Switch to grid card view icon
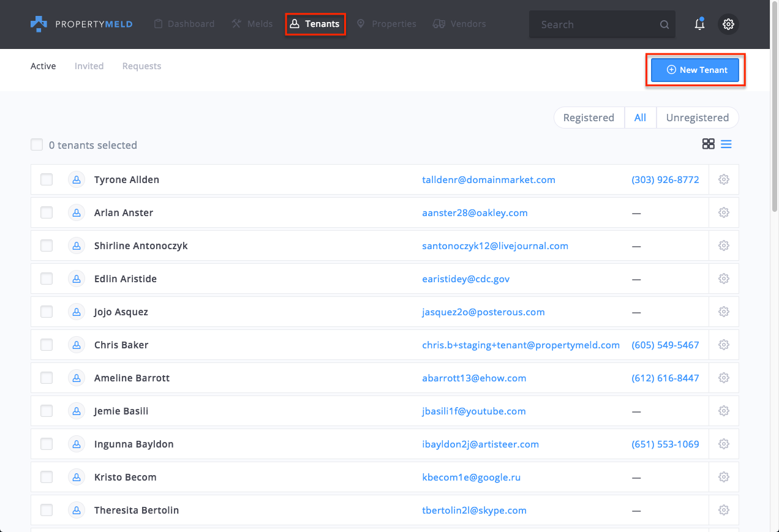The image size is (779, 532). coord(709,144)
